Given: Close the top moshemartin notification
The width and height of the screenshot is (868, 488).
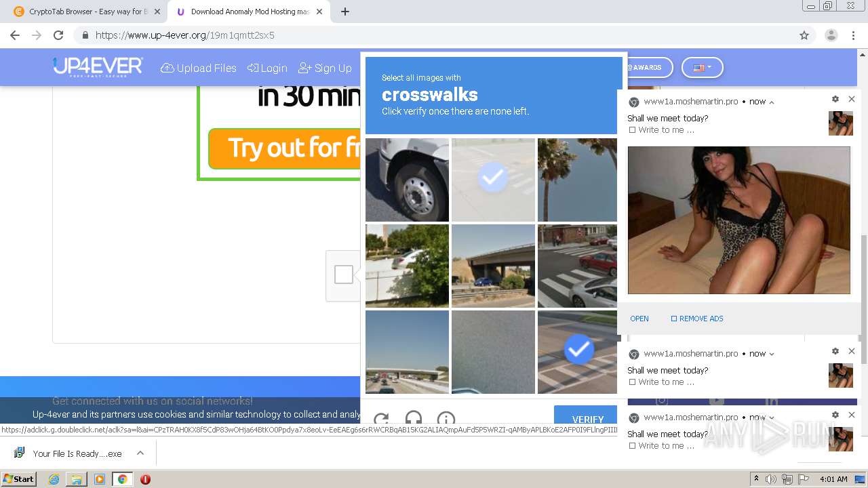Looking at the screenshot, I should pyautogui.click(x=852, y=99).
